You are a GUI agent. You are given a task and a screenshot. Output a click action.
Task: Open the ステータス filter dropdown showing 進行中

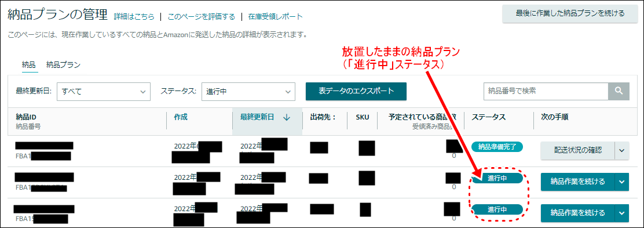click(x=248, y=91)
